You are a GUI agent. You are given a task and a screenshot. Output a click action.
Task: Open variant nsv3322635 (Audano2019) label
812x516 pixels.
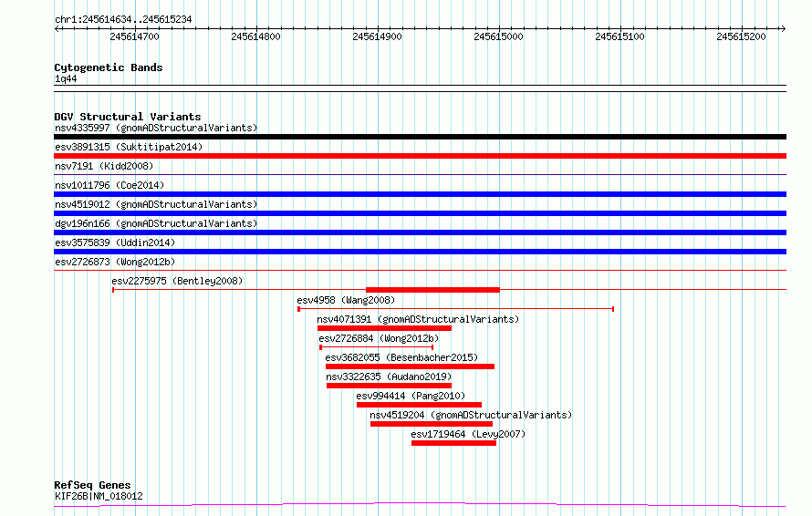pyautogui.click(x=389, y=377)
